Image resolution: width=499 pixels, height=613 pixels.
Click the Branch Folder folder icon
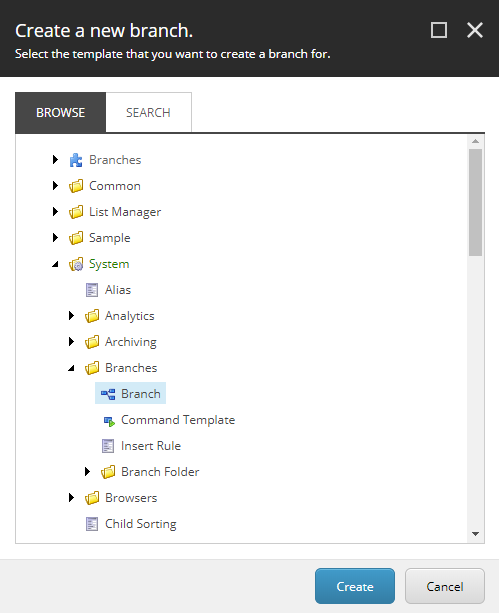[108, 472]
